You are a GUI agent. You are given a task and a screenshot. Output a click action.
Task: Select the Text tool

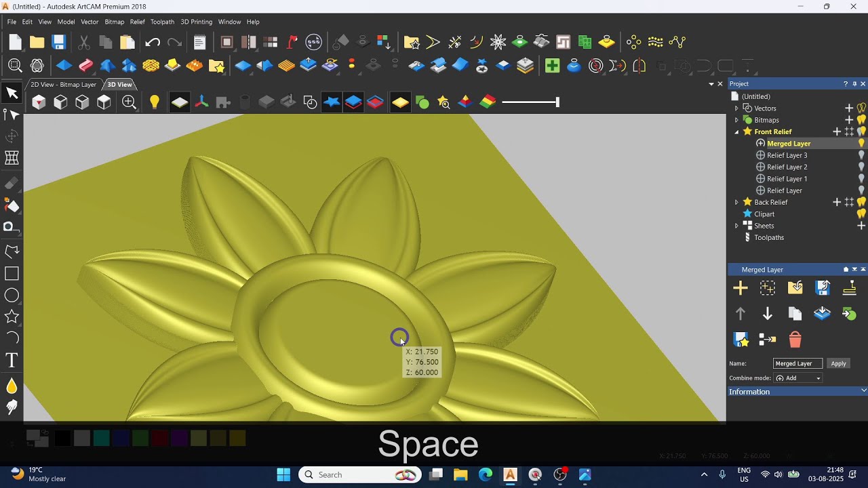click(x=12, y=361)
